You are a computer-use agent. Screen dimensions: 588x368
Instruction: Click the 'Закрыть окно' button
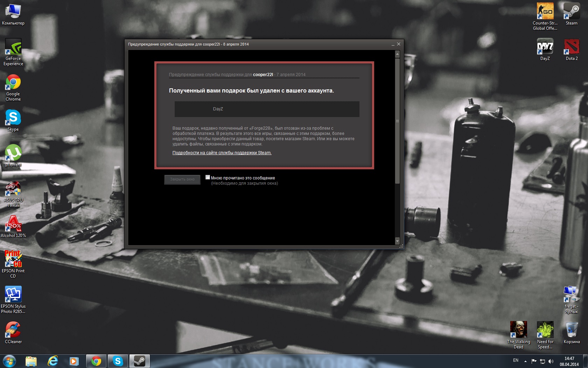(182, 179)
